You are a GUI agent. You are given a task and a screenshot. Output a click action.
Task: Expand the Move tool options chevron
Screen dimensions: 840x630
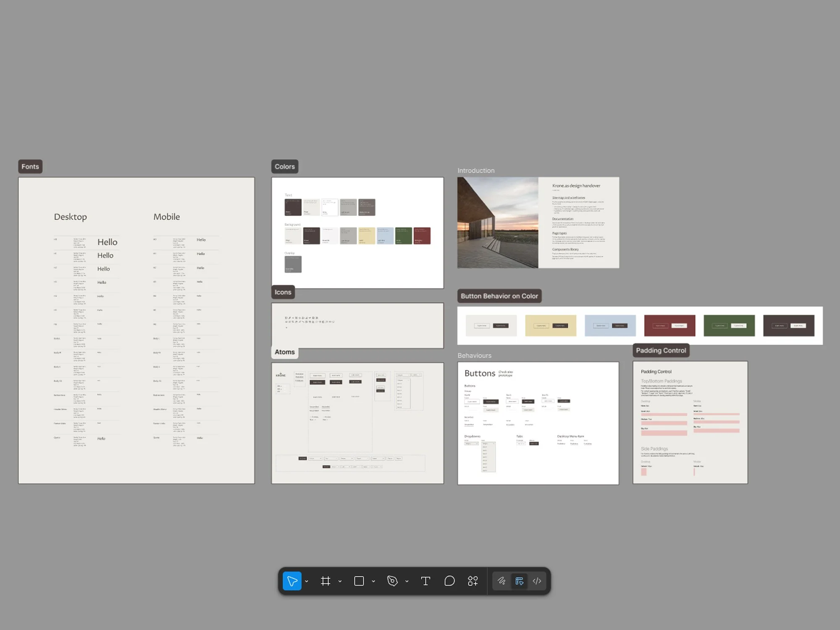coord(307,581)
